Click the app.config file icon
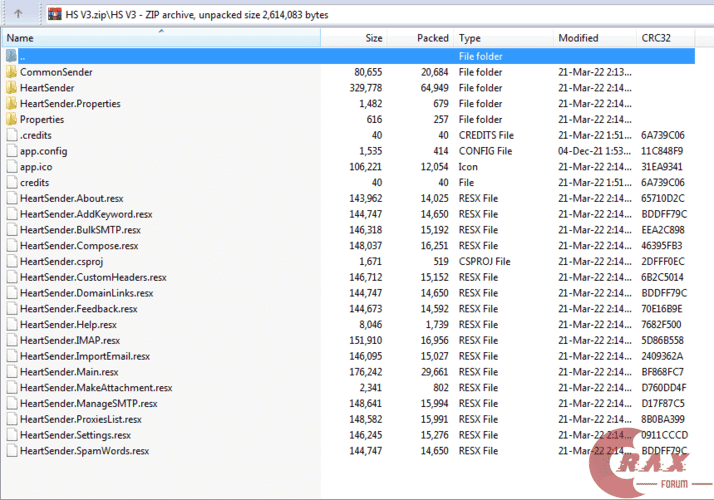 (11, 151)
